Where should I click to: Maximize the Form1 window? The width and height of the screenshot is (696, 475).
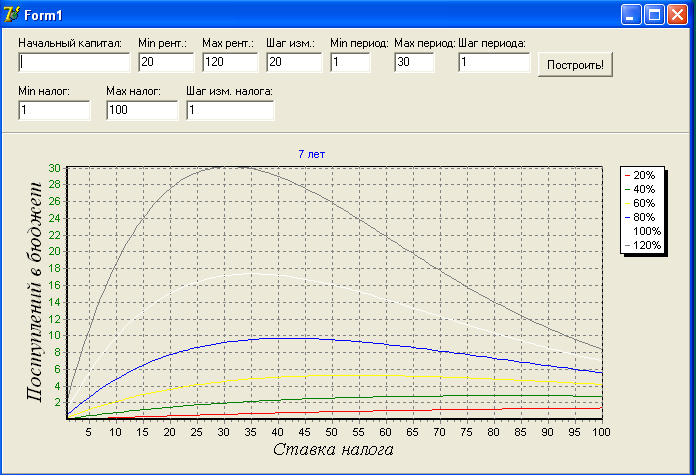coord(655,15)
